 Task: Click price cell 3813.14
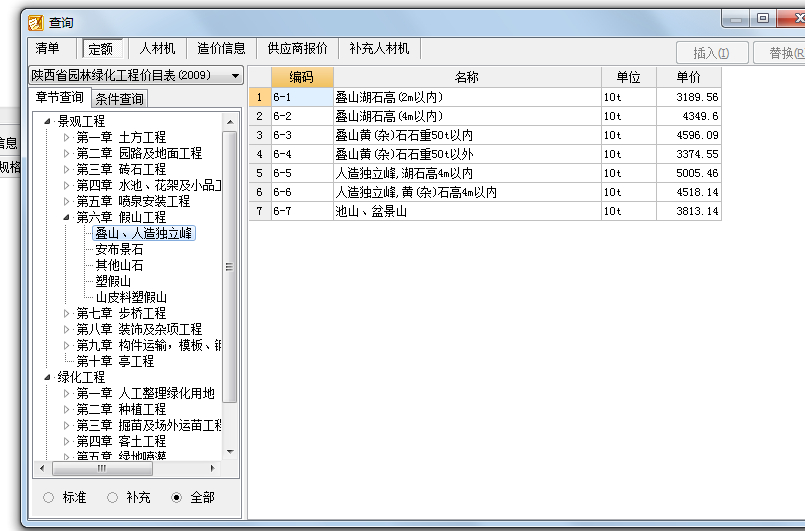click(688, 211)
